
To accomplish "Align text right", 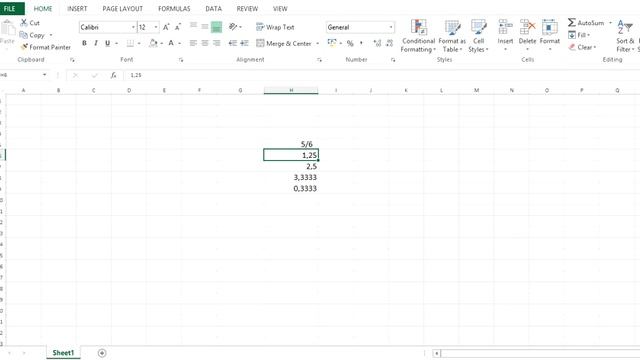I will pos(216,43).
